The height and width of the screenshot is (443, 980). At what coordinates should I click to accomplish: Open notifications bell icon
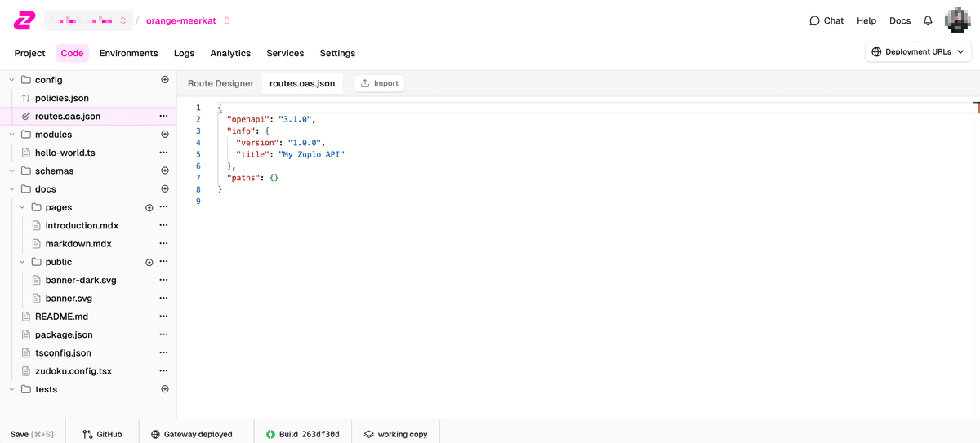(x=928, y=20)
